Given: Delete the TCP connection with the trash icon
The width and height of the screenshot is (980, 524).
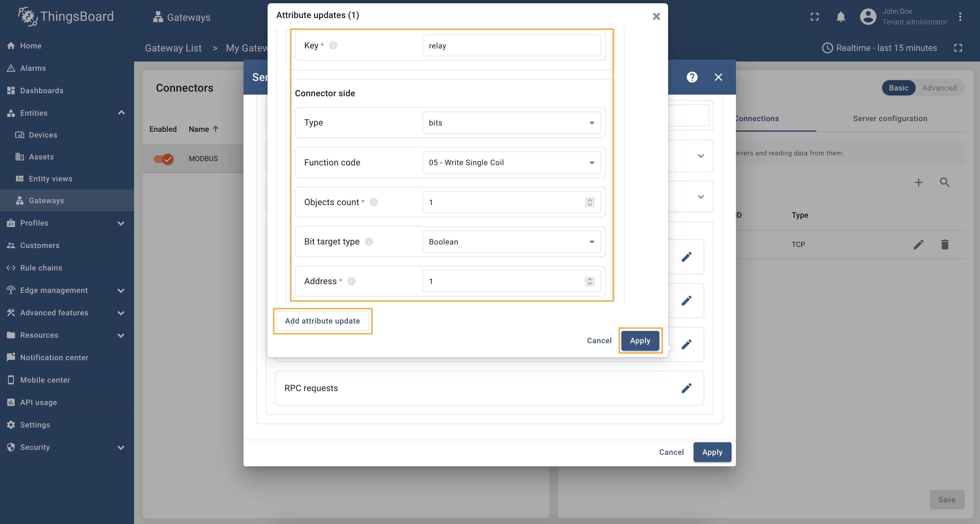Looking at the screenshot, I should point(945,244).
